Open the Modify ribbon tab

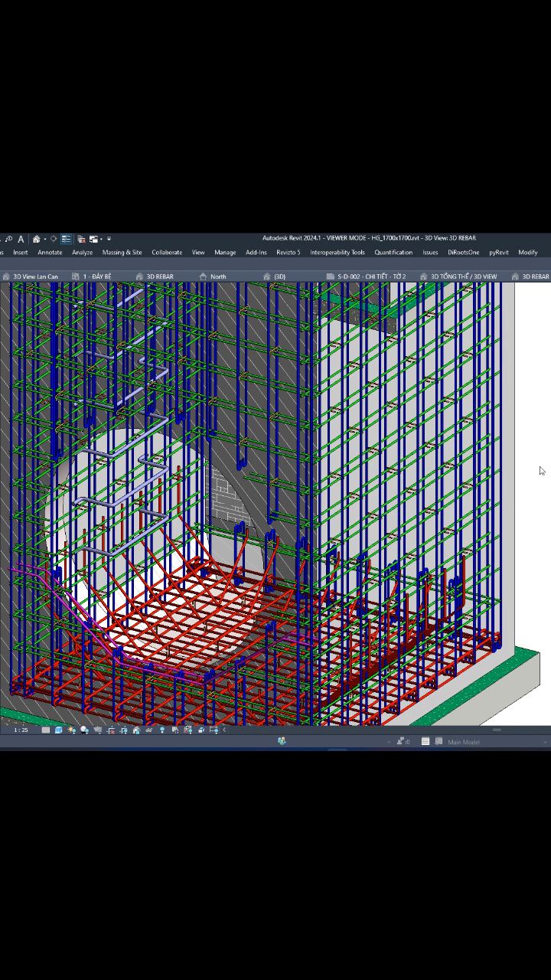click(x=528, y=253)
